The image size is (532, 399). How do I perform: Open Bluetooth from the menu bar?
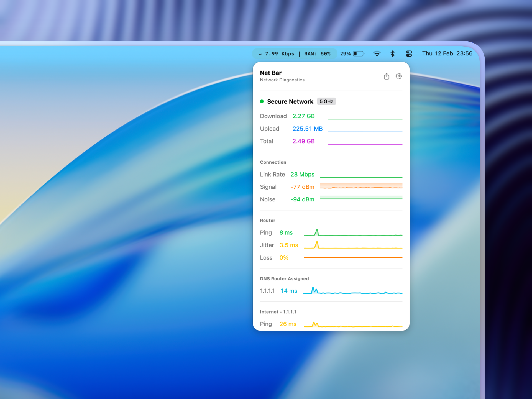pyautogui.click(x=393, y=53)
